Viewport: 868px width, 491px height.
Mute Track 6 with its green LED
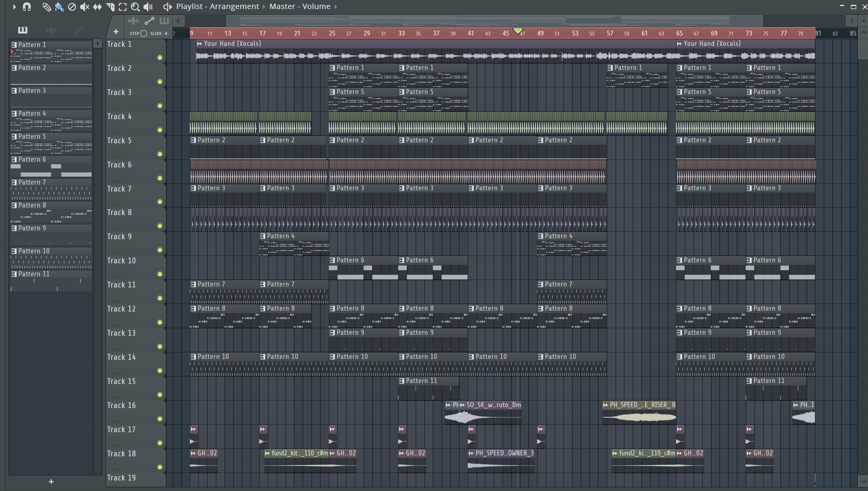[x=160, y=178]
